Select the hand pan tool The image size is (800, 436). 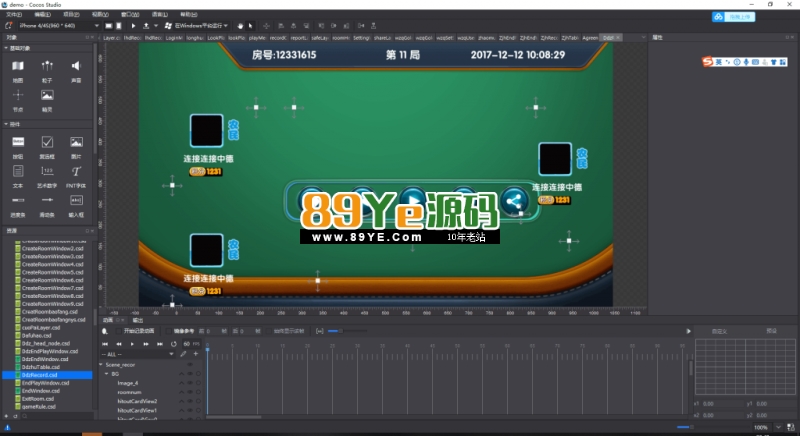[240, 25]
